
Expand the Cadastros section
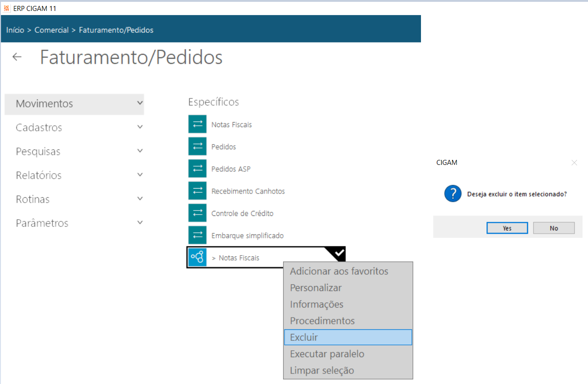[x=140, y=128]
